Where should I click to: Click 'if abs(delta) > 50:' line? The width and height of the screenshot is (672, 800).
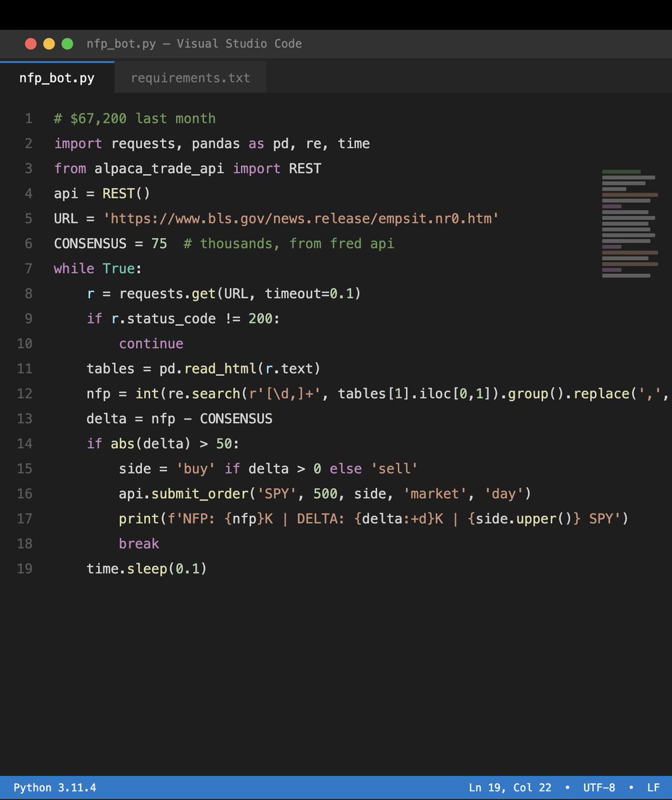[163, 443]
